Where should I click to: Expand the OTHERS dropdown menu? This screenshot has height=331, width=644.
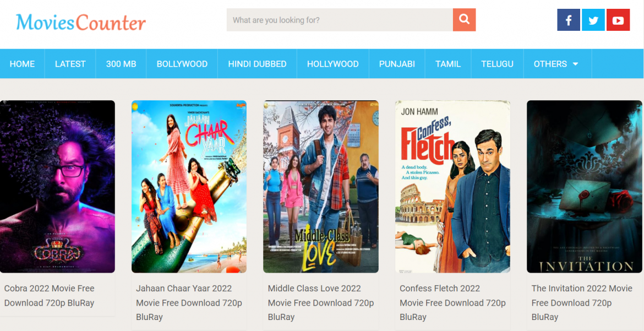point(556,64)
